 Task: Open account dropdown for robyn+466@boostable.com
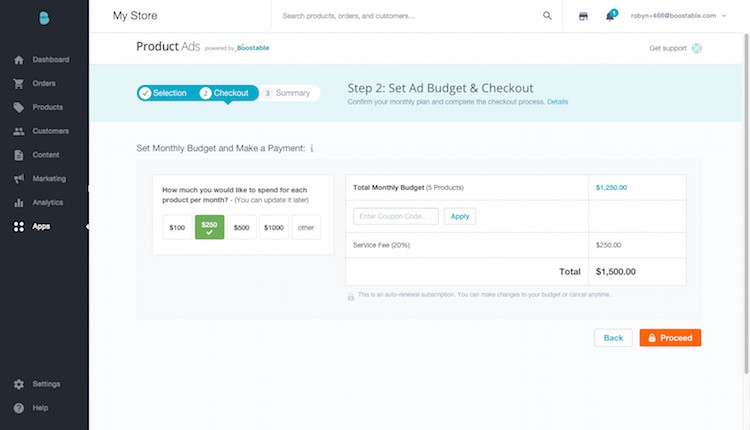[x=678, y=16]
